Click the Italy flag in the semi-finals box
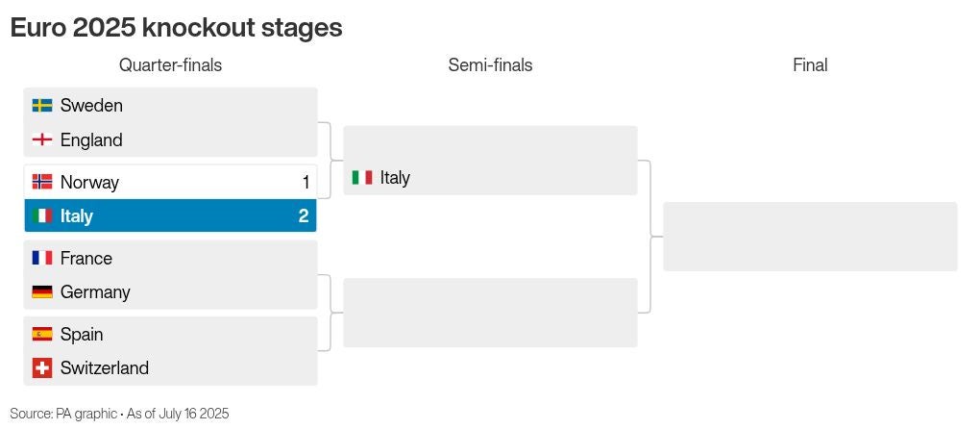This screenshot has width=980, height=429. [x=362, y=178]
